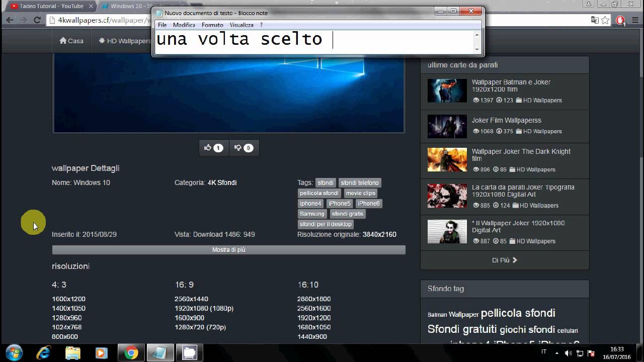Expand details with 'Mostra di più' bar

click(228, 250)
